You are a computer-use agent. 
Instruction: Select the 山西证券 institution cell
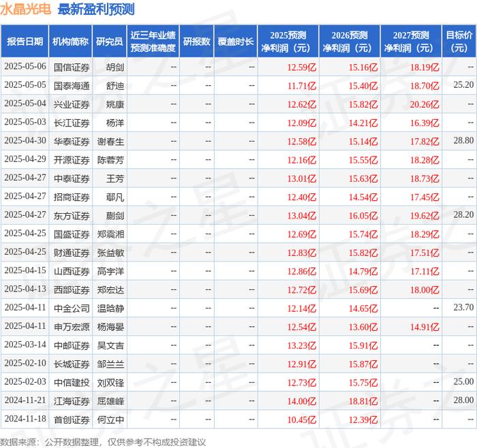[72, 271]
